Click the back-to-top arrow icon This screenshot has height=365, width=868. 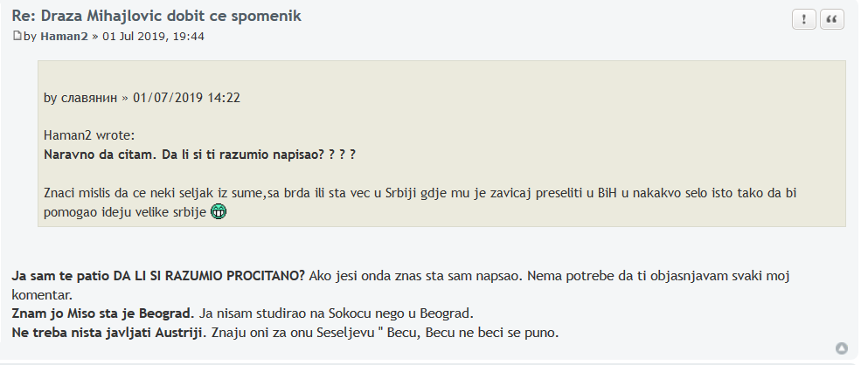[x=842, y=348]
